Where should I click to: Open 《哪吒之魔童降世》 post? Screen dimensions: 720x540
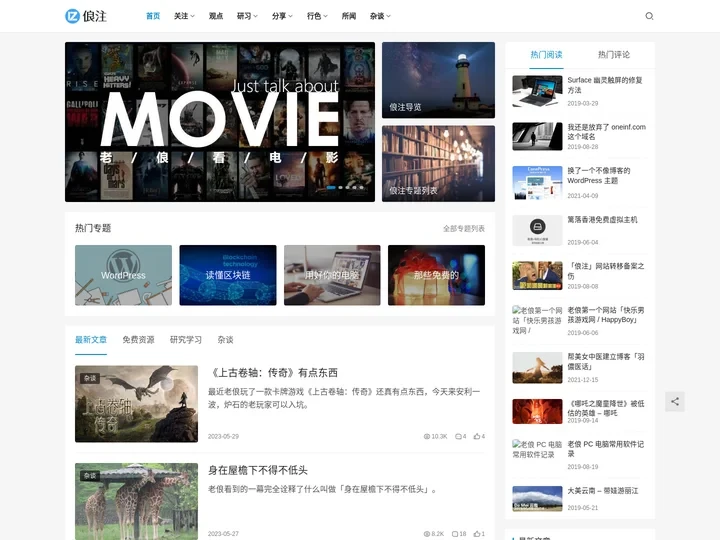606,408
